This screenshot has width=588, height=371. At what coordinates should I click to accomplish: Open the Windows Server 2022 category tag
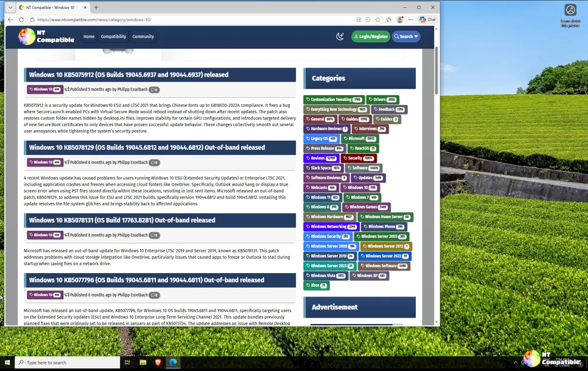(x=385, y=256)
